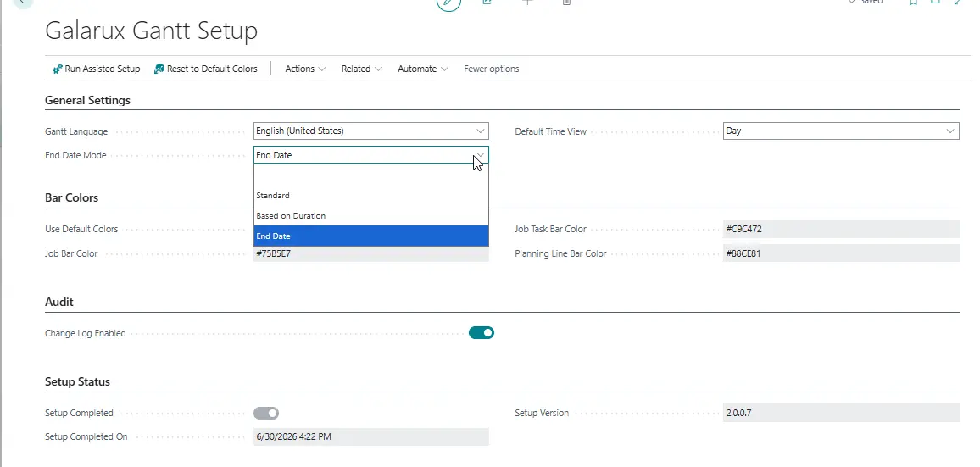Viewport: 980px width, 467px height.
Task: Select the blank option in End Date Mode list
Action: click(x=370, y=175)
